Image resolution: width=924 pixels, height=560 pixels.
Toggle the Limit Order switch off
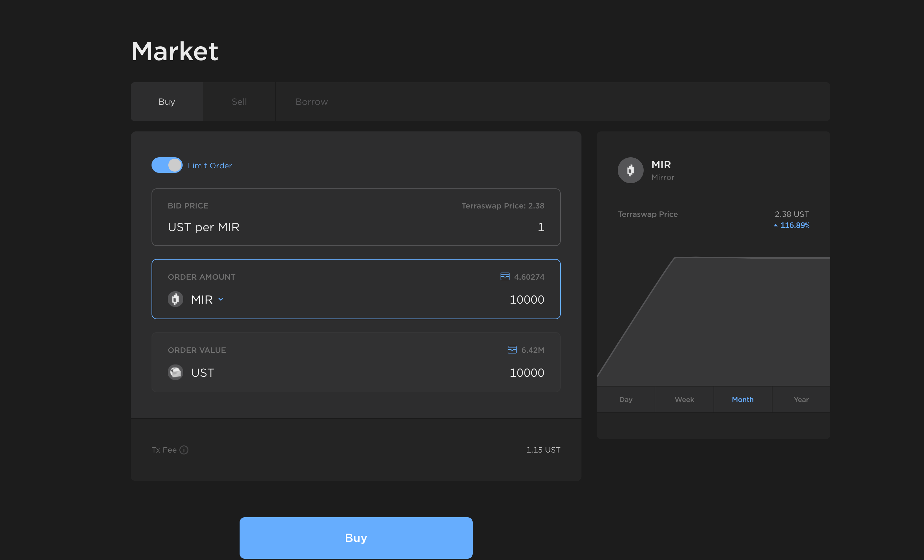tap(167, 165)
